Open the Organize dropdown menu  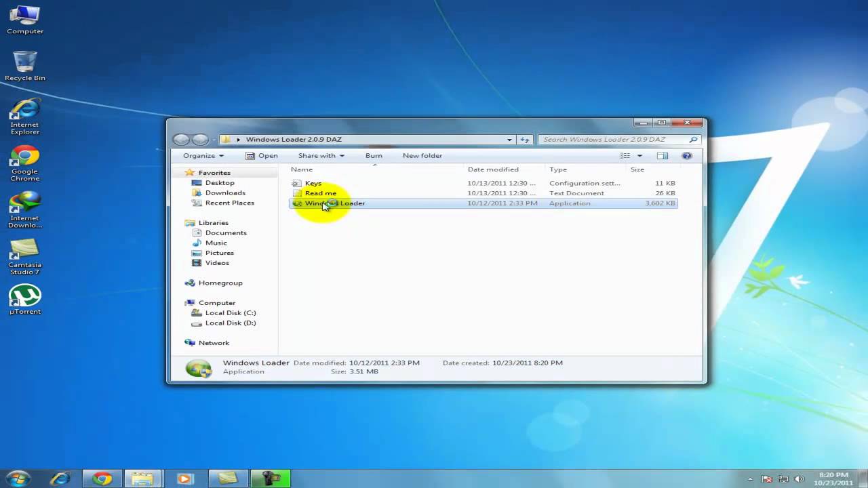coord(203,156)
